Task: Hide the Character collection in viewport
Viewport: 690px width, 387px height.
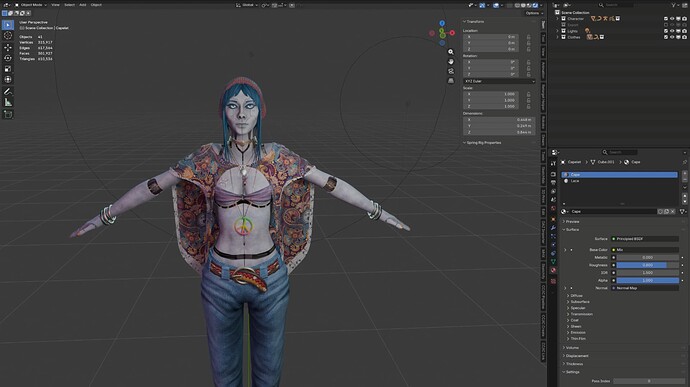Action: [x=672, y=19]
